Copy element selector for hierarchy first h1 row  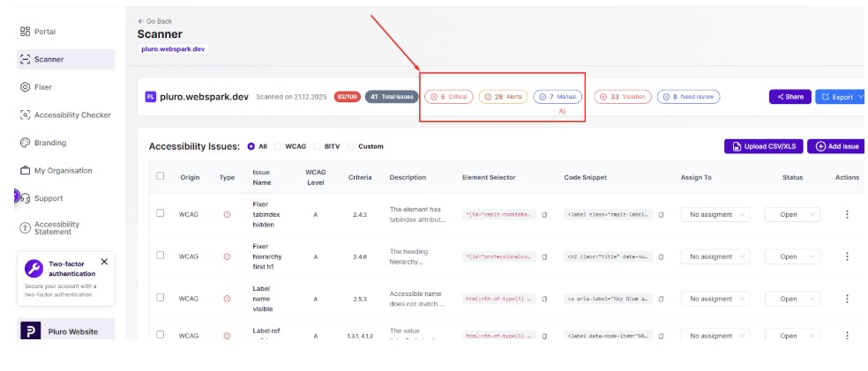[x=544, y=256]
